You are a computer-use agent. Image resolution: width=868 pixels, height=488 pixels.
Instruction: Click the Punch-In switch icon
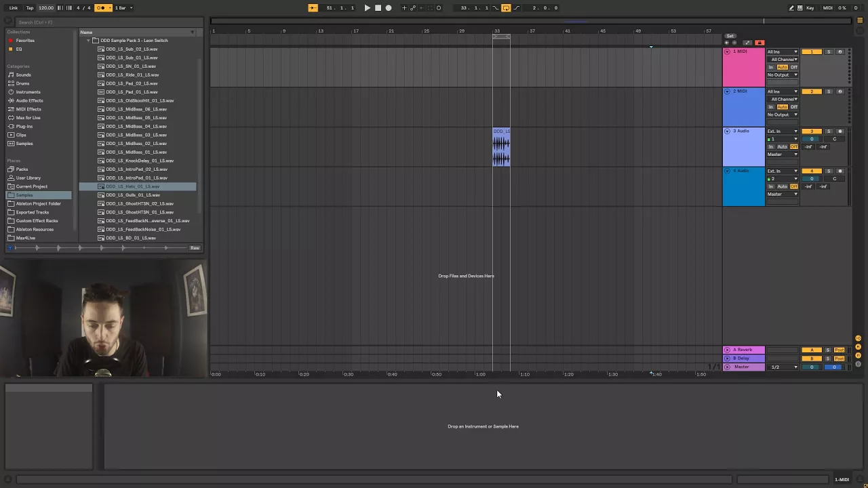[x=495, y=7]
